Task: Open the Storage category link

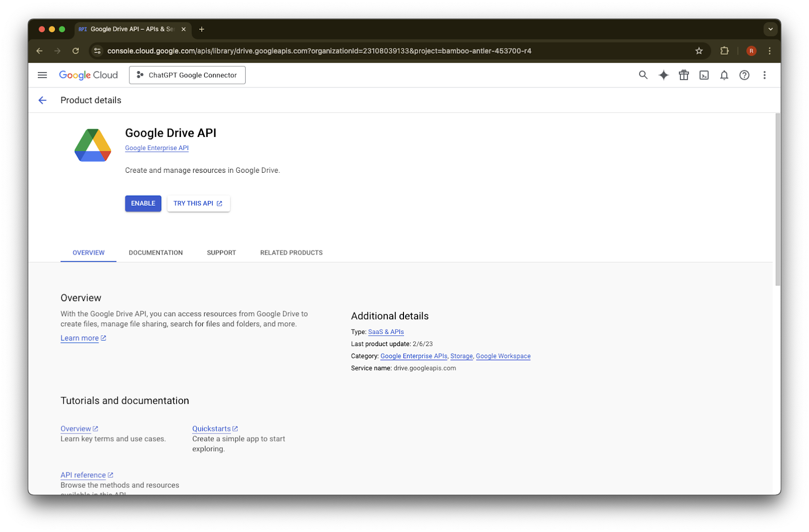Action: (x=462, y=356)
